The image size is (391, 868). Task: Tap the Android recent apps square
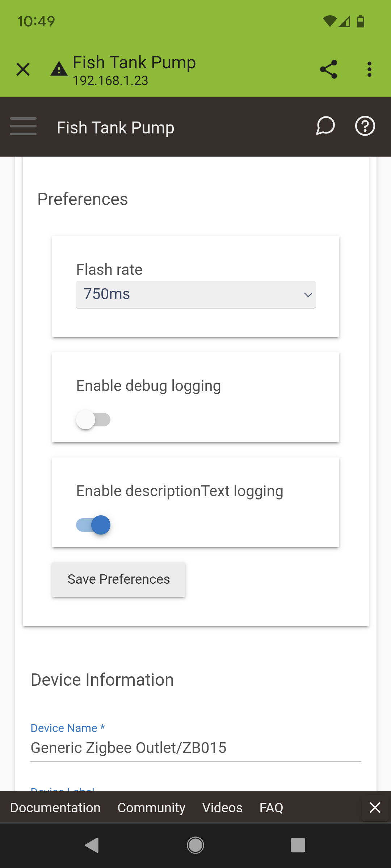click(x=298, y=846)
